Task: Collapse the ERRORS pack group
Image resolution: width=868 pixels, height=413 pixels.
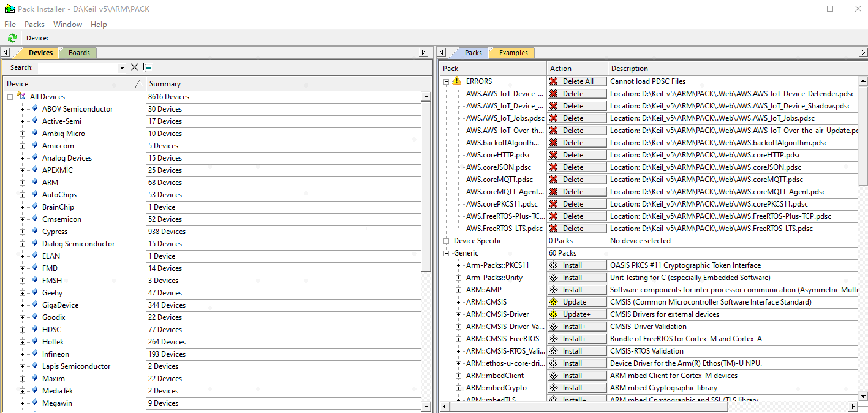Action: [x=447, y=81]
